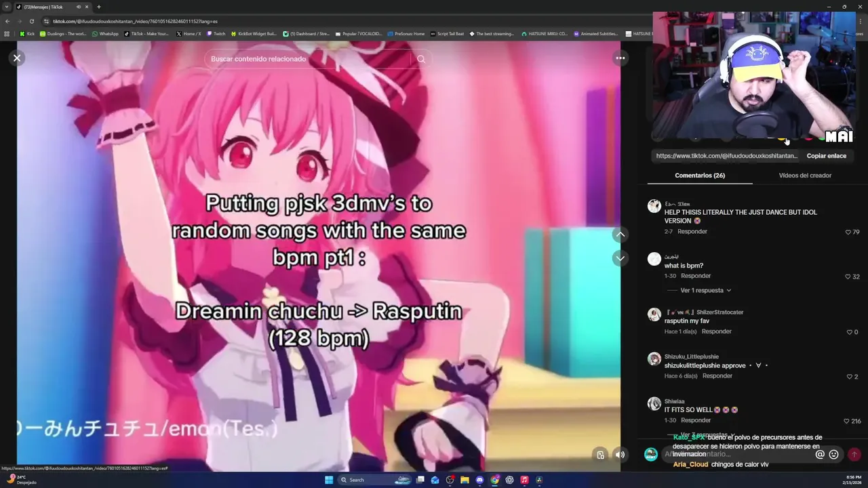Open the avatar of the 'what is bpm?' commenter
Viewport: 868px width, 488px height.
pyautogui.click(x=654, y=259)
